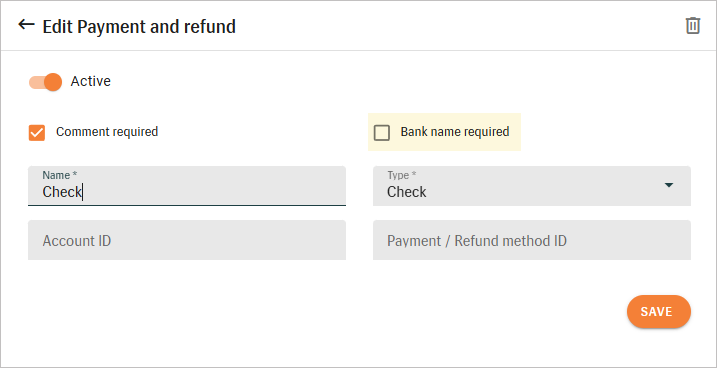Expand Type list via the caret arrow
The image size is (717, 368).
point(669,185)
